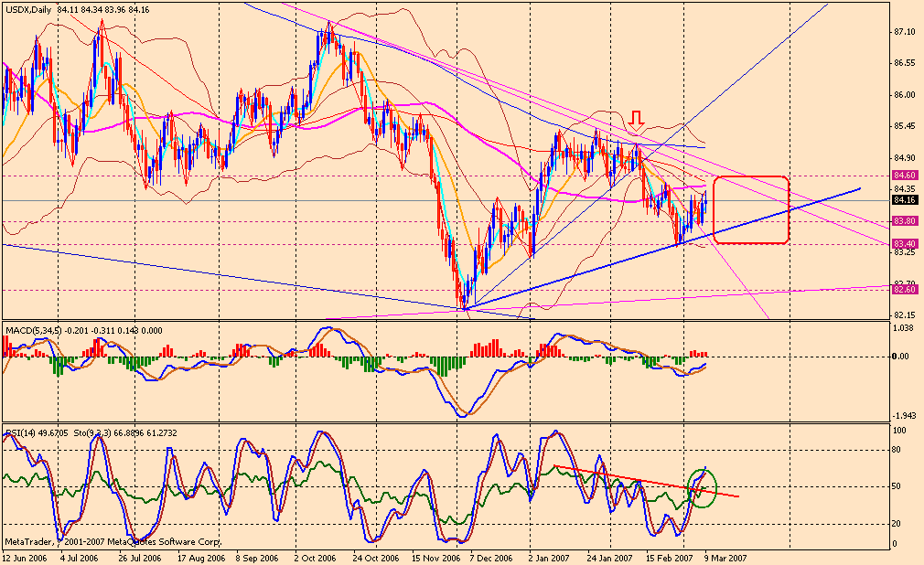Viewport: 924px width, 565px height.
Task: Select the 0.00 MACD scale value
Action: [902, 356]
